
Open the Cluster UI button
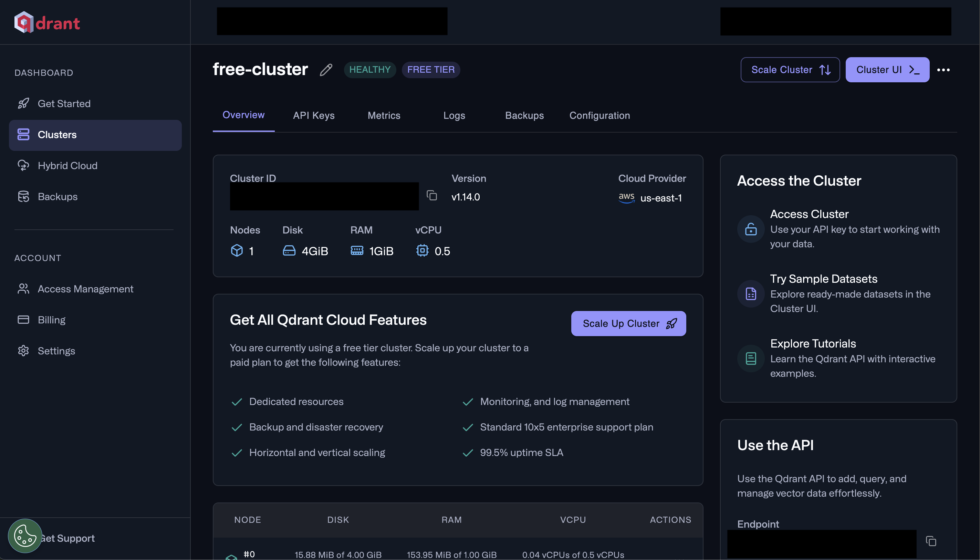[887, 70]
